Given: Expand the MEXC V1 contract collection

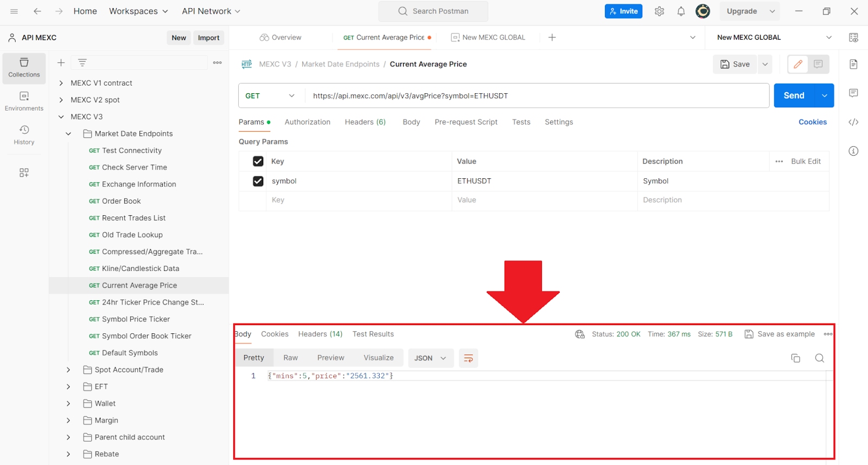Looking at the screenshot, I should (x=61, y=83).
